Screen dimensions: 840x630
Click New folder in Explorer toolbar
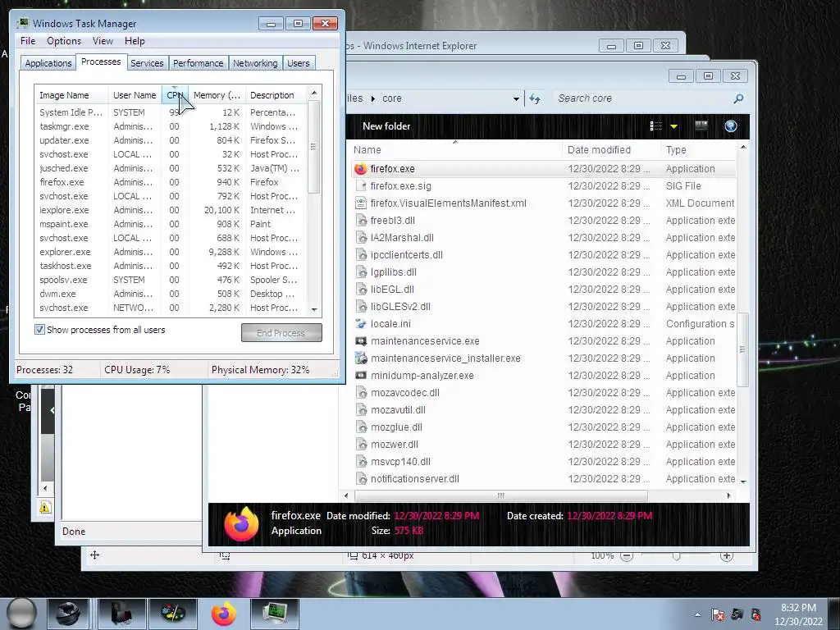386,126
